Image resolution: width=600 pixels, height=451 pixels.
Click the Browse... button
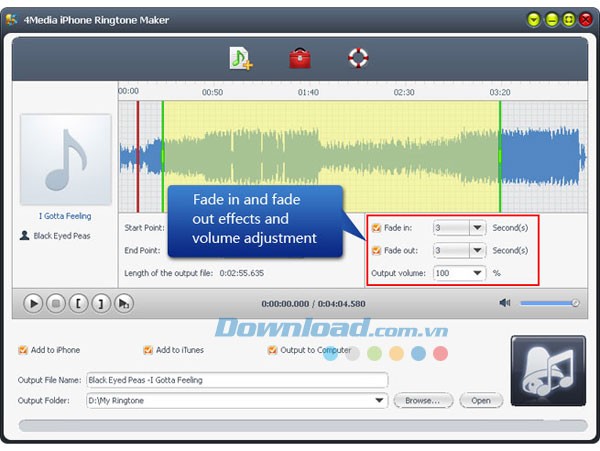423,401
